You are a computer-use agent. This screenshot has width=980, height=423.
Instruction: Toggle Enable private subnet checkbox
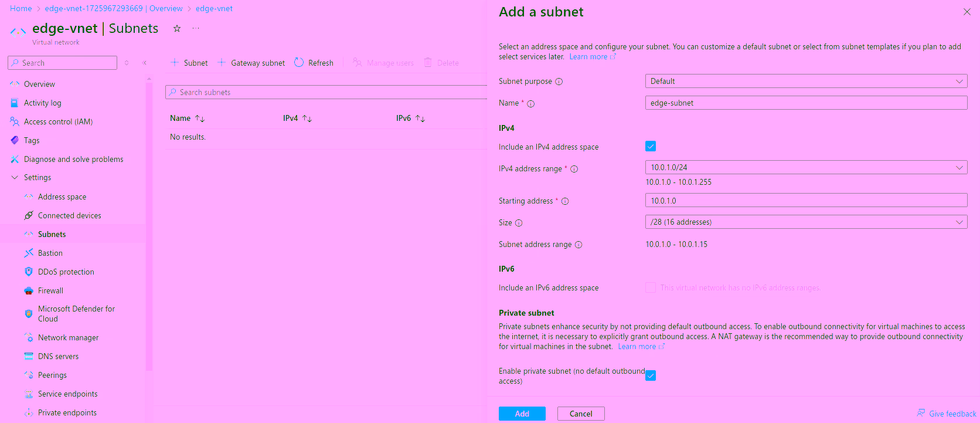point(651,375)
